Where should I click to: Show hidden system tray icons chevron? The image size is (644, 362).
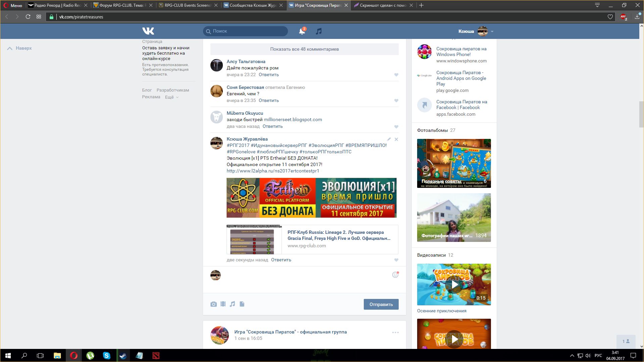coord(572,356)
